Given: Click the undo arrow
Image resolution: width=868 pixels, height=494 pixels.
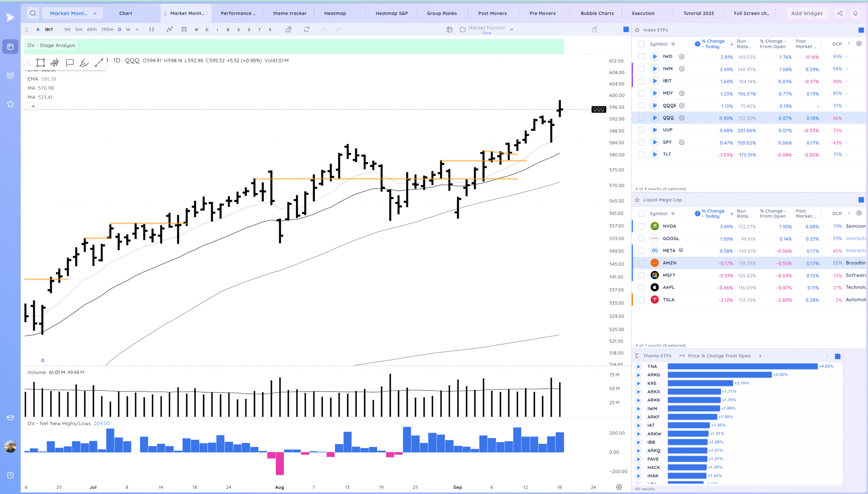Looking at the screenshot, I should (x=324, y=29).
